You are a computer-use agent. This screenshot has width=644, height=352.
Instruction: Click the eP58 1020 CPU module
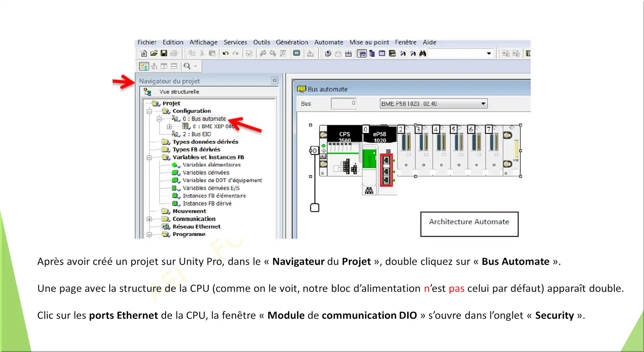tap(380, 160)
